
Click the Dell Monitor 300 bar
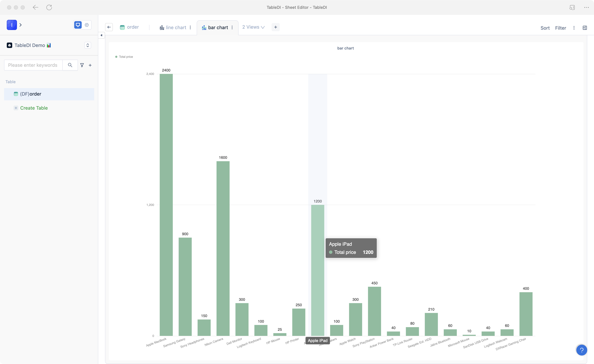tap(242, 319)
